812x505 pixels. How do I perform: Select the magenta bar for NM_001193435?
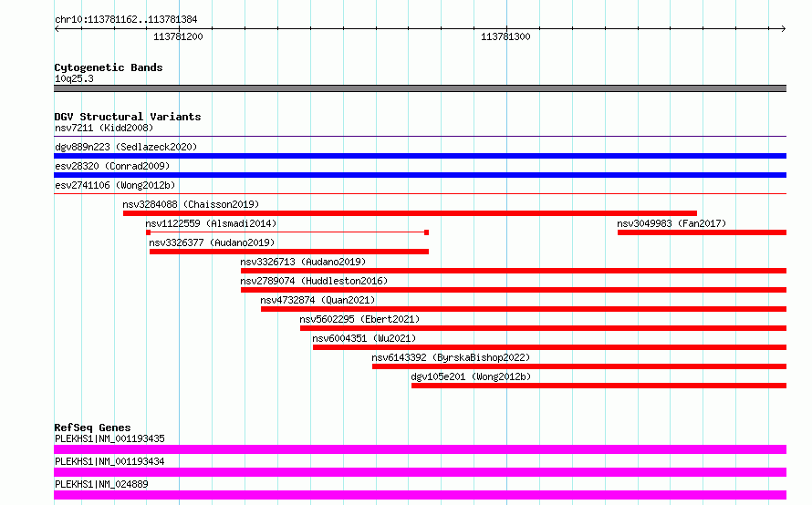coord(420,449)
